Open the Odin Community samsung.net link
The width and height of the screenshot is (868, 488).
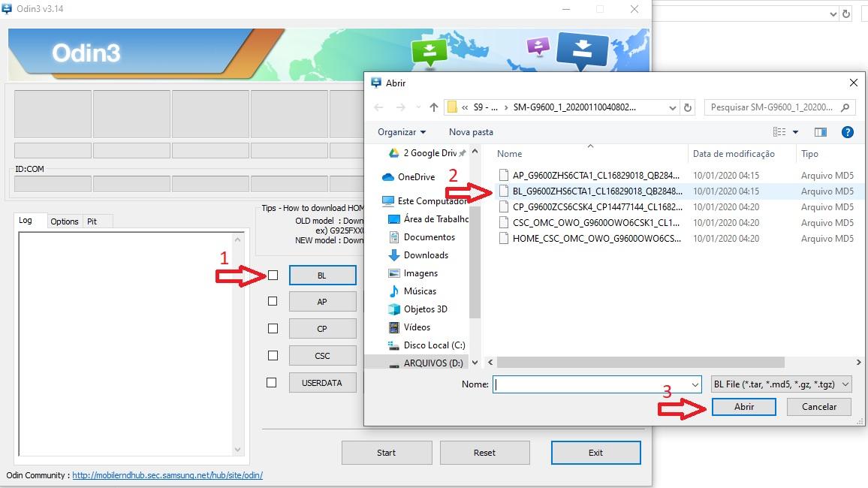[167, 475]
